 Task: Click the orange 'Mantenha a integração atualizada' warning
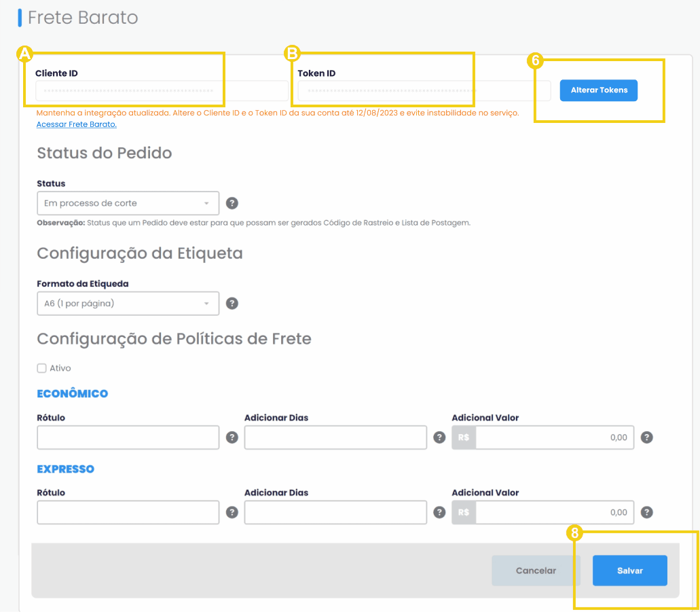click(x=278, y=113)
